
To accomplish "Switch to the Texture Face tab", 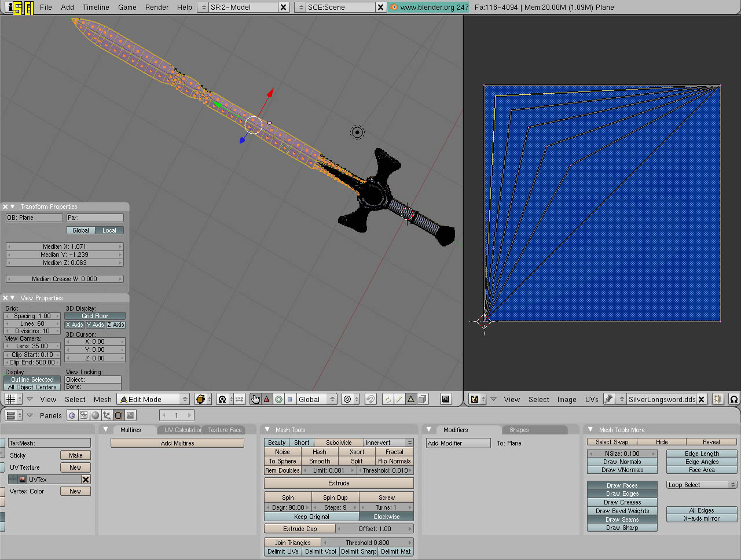I will tap(225, 430).
